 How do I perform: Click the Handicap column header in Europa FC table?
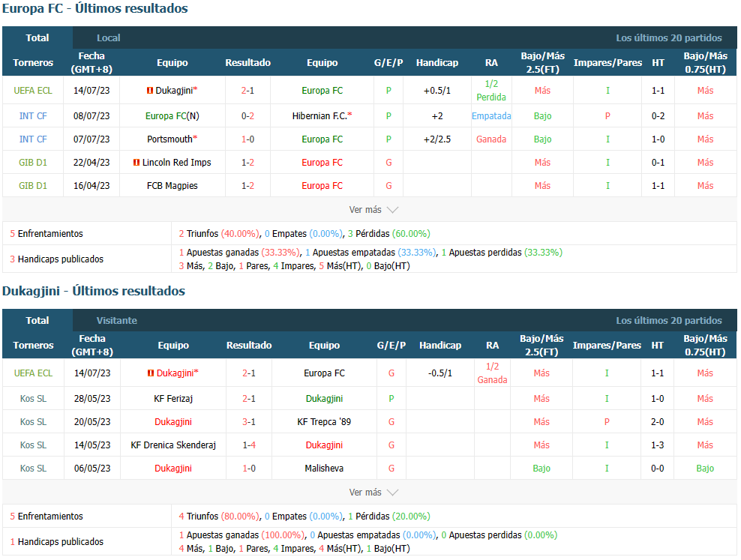[437, 62]
